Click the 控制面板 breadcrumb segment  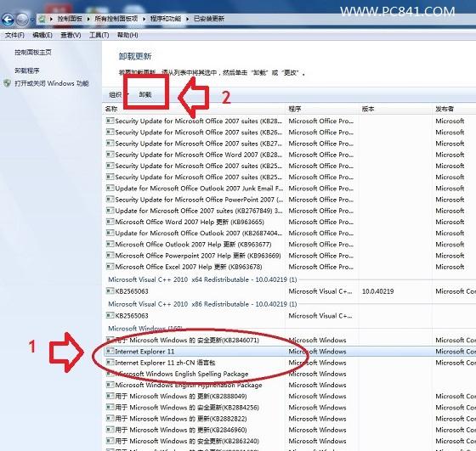coord(70,19)
